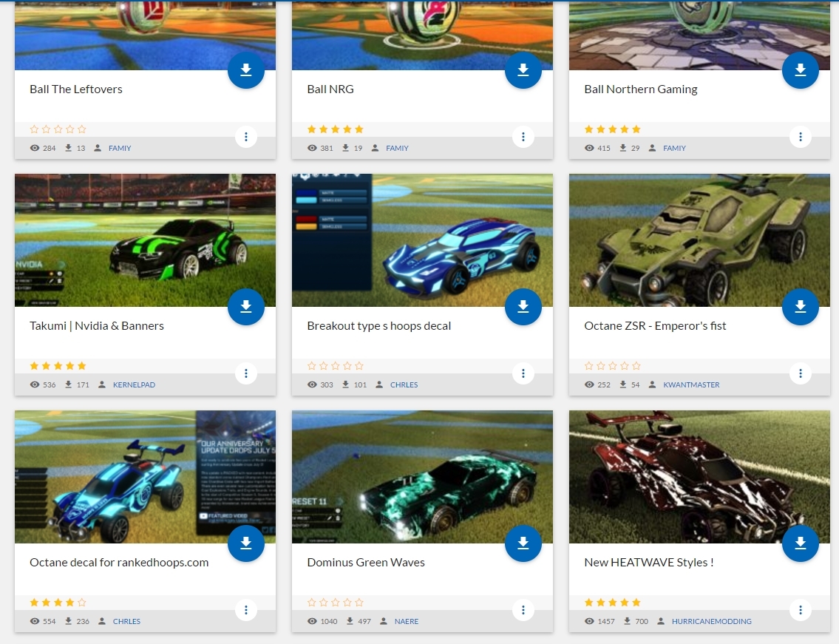This screenshot has width=839, height=644.
Task: Rate Dominus Green Waves five stars
Action: pos(359,603)
